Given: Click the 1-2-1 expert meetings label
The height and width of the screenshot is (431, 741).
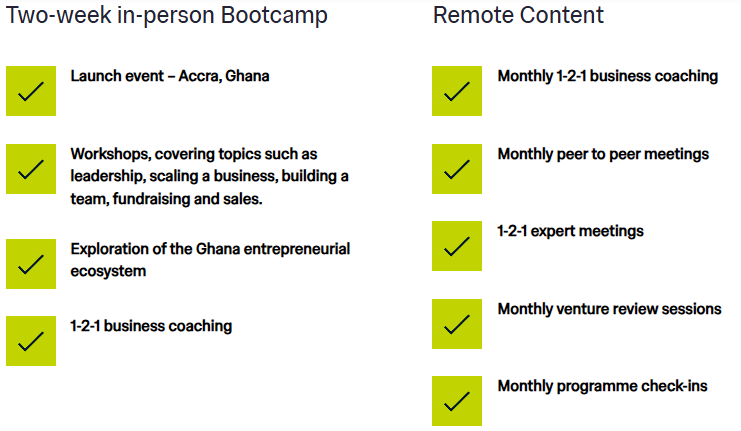Looking at the screenshot, I should 570,231.
